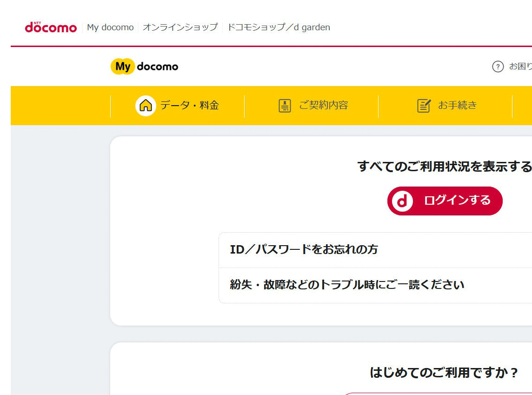The height and width of the screenshot is (395, 532).
Task: Click the contract document icon beside ご契約内容
Action: [x=285, y=106]
